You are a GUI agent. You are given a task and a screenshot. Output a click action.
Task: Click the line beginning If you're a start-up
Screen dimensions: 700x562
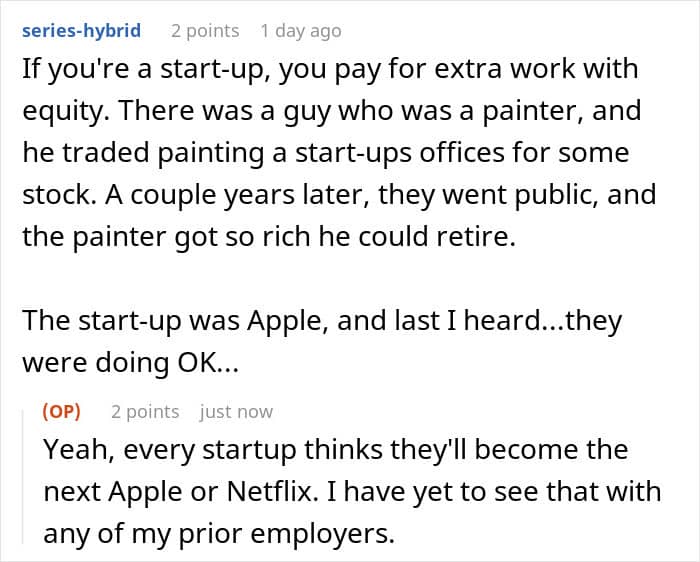coord(330,69)
